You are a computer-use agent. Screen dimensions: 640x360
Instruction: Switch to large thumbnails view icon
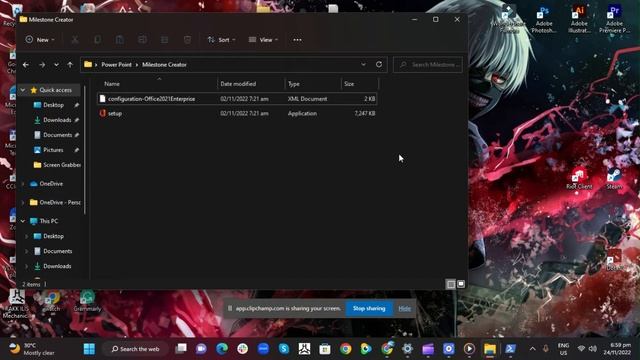click(461, 284)
